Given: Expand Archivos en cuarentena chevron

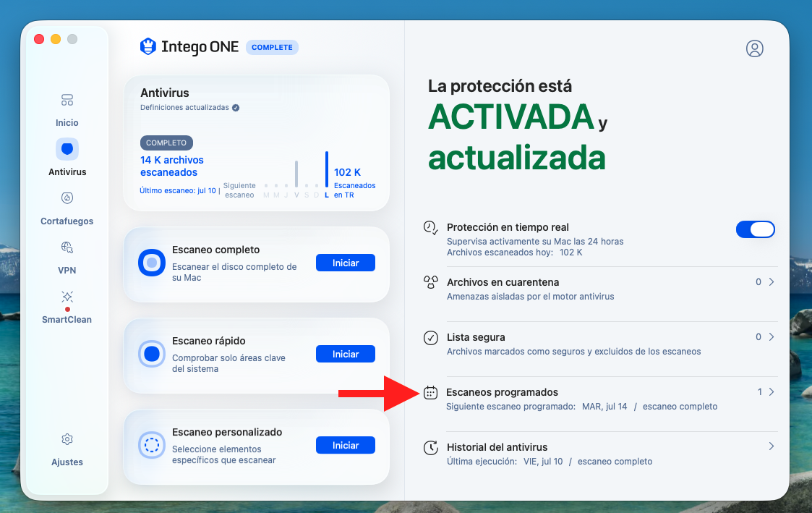Looking at the screenshot, I should point(772,282).
